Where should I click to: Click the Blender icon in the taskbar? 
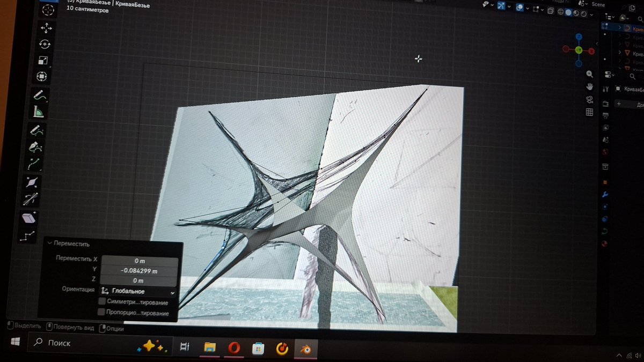pos(306,349)
